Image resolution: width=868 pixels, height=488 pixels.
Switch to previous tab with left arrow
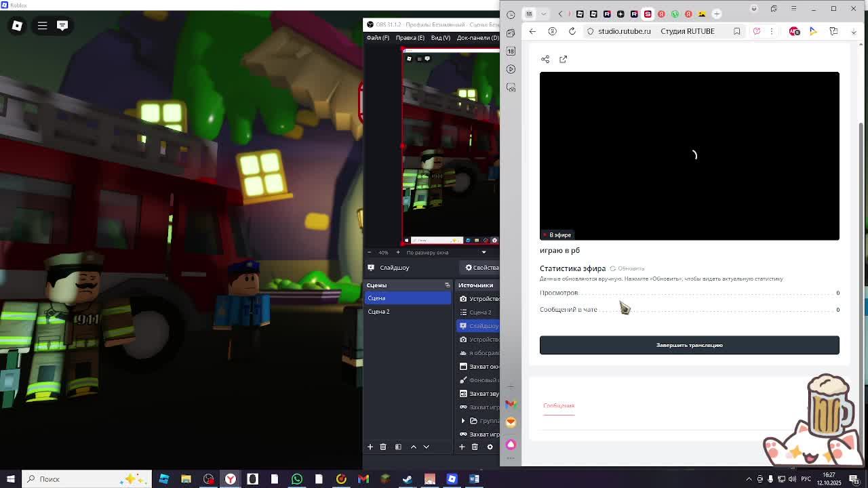(560, 14)
